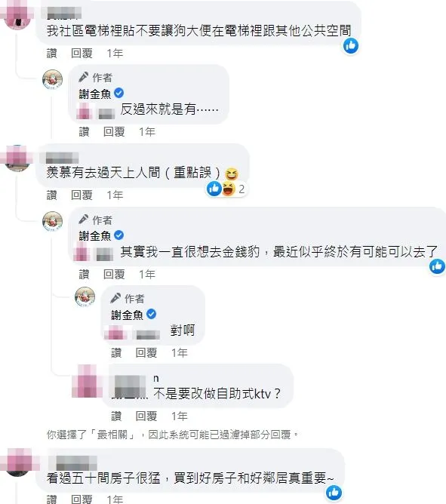Open 謝金魚 avatar on 對啊 reply
The image size is (446, 504).
point(85,297)
